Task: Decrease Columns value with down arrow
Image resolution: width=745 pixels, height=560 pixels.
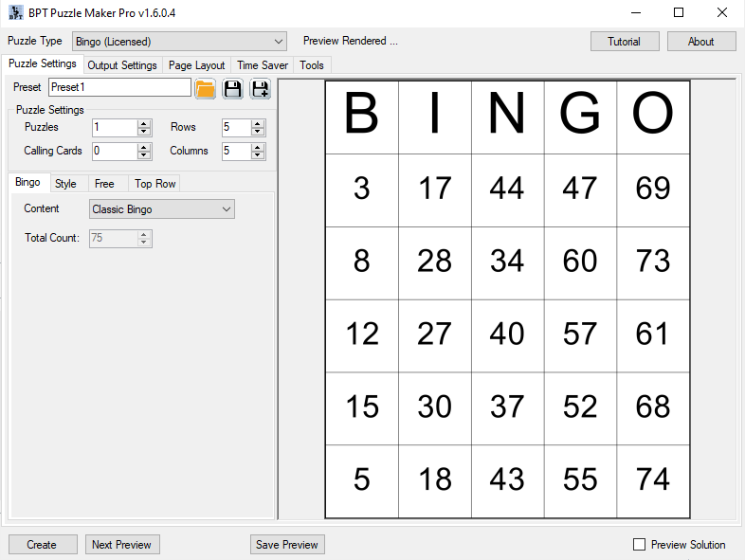Action: pos(258,155)
